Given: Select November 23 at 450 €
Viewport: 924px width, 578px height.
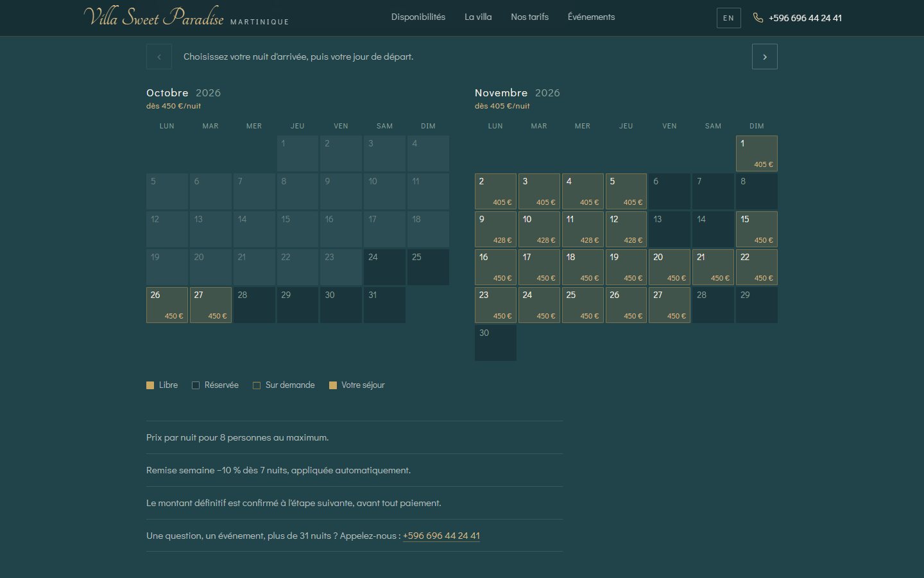Looking at the screenshot, I should point(495,305).
